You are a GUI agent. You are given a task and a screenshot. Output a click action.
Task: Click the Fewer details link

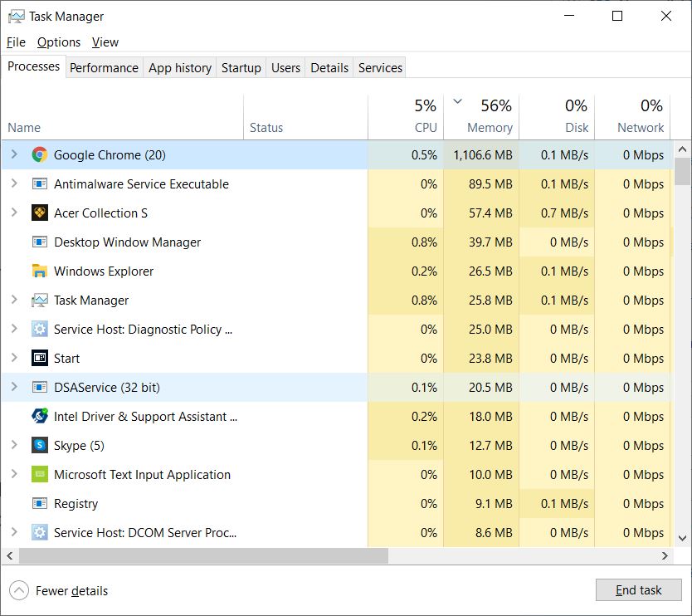[71, 591]
